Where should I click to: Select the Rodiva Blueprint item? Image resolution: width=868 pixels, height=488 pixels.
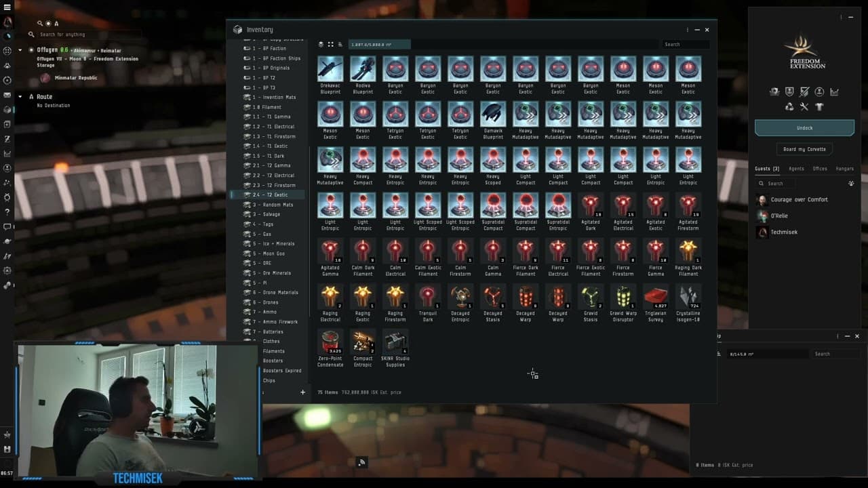click(363, 75)
